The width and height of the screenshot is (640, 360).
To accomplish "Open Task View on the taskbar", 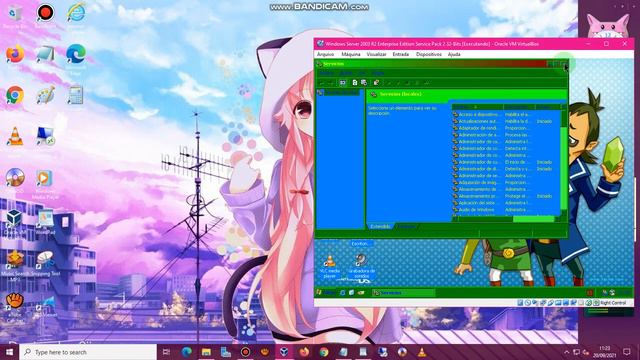I will click(x=166, y=351).
